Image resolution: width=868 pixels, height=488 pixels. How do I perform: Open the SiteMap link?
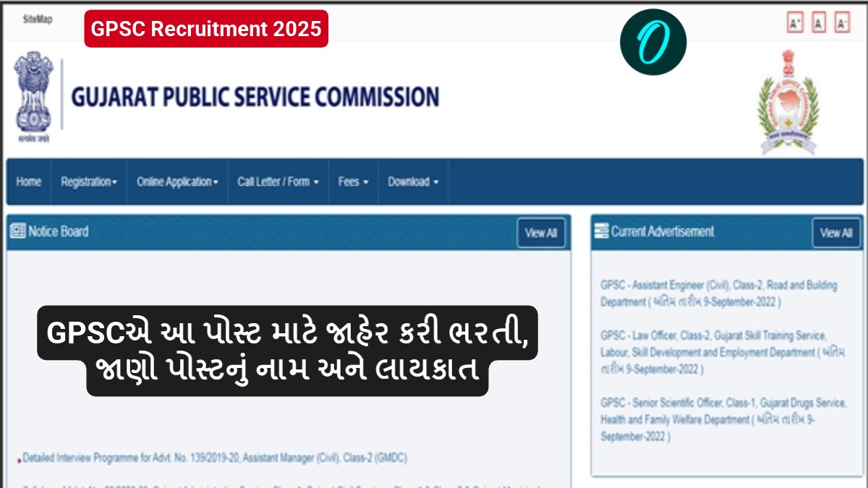38,19
